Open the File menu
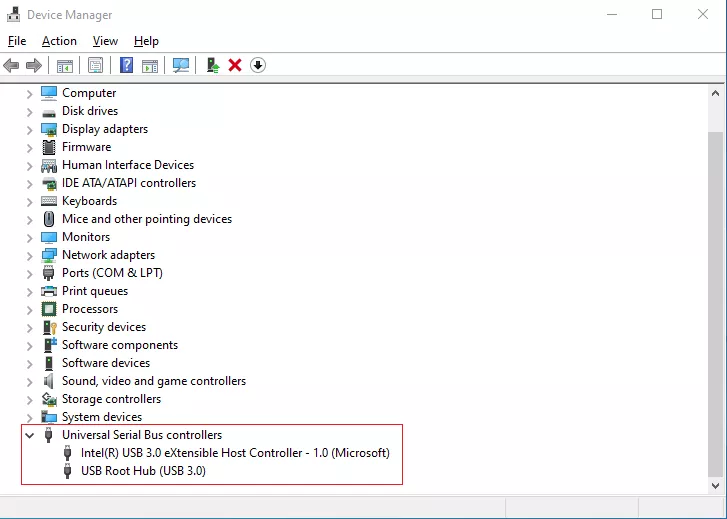 (17, 41)
